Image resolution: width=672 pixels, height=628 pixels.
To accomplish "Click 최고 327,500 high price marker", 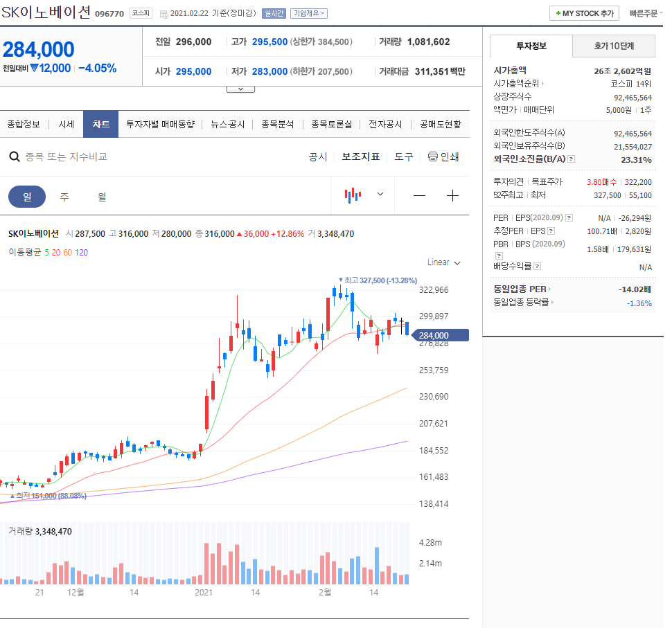I will (378, 280).
